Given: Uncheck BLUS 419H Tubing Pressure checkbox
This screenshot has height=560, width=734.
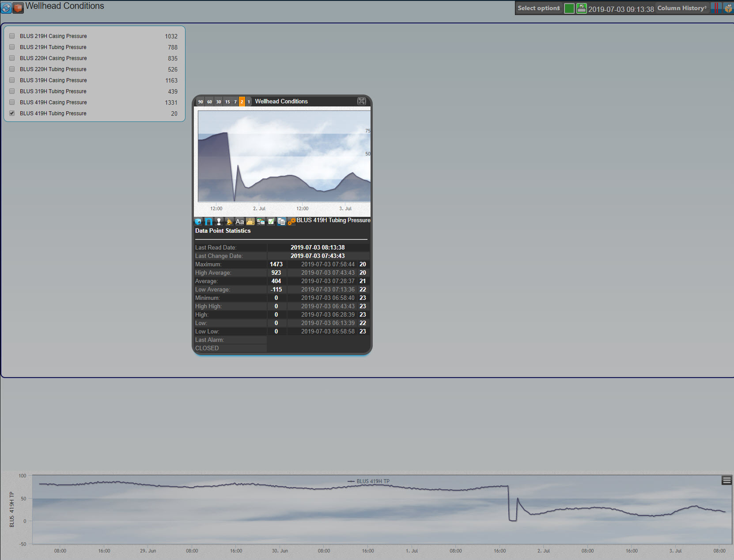Looking at the screenshot, I should [12, 114].
